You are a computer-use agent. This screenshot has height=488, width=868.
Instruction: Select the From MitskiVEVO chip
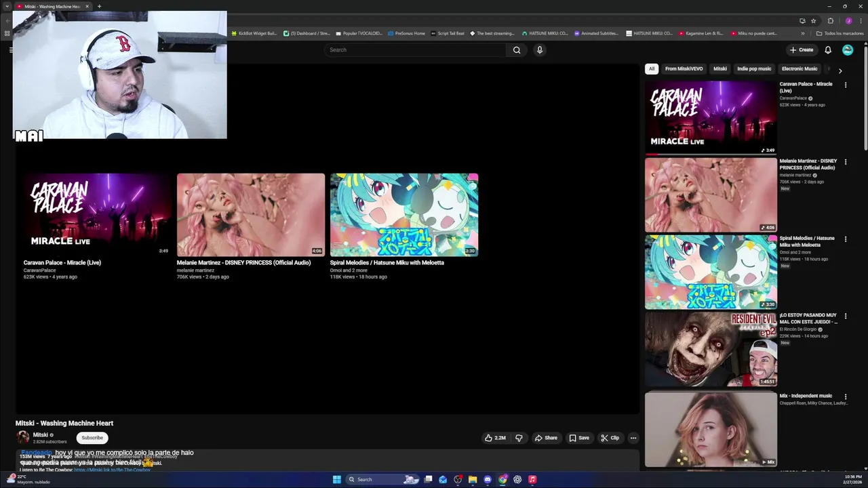click(x=684, y=68)
